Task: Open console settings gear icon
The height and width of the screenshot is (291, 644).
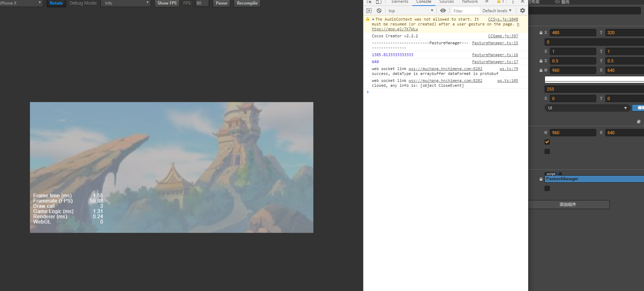Action: [523, 11]
